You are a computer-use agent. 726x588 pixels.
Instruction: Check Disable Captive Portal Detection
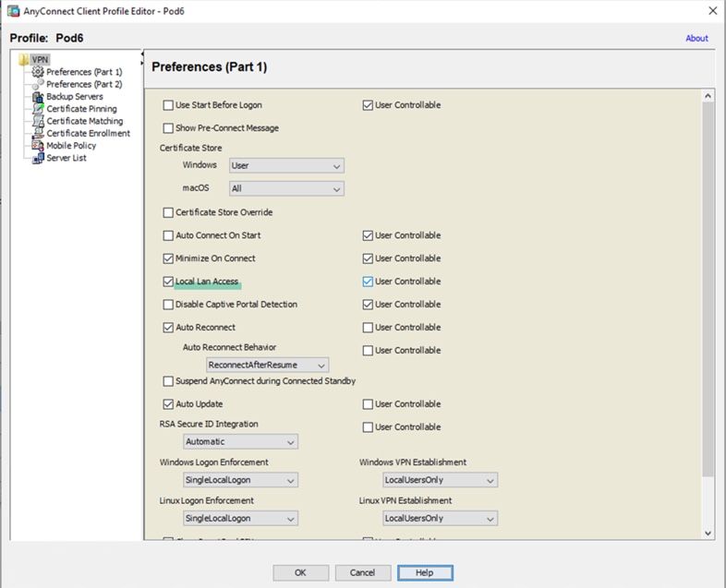pyautogui.click(x=168, y=305)
